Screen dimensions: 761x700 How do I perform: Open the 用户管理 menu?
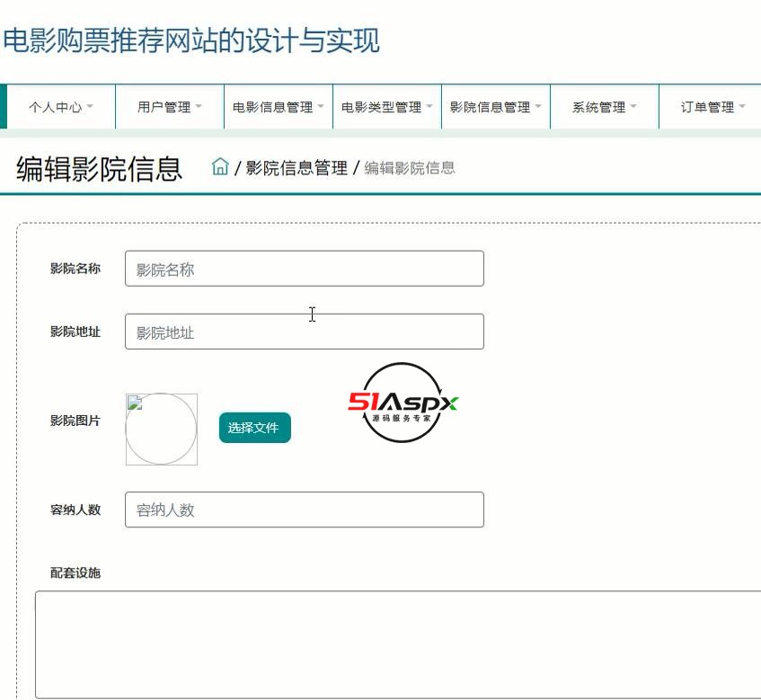pos(170,107)
